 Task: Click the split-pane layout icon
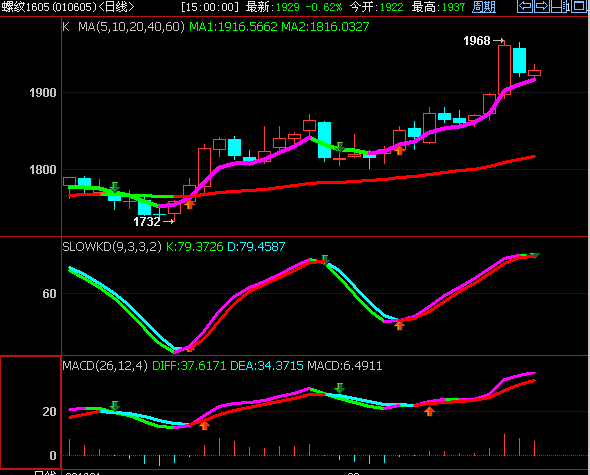pos(560,6)
